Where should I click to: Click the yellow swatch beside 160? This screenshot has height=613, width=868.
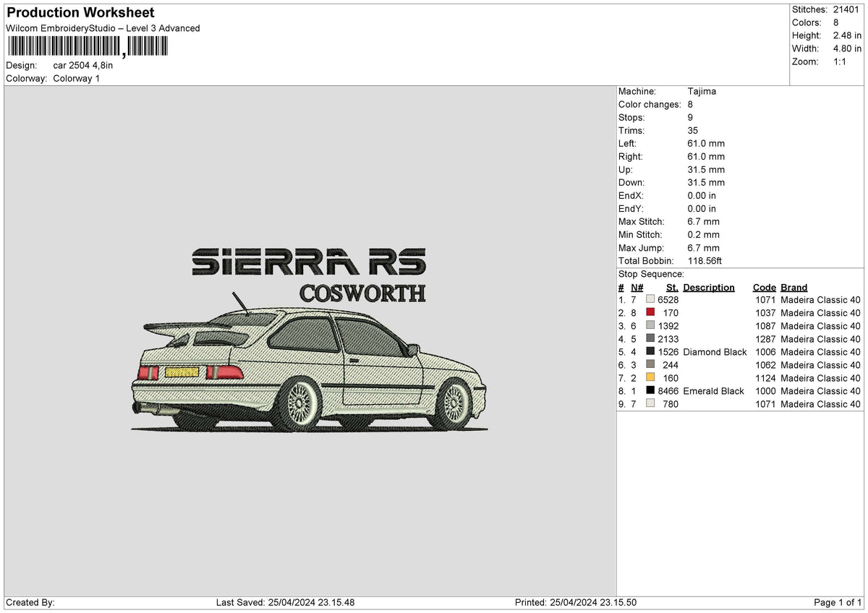point(650,378)
